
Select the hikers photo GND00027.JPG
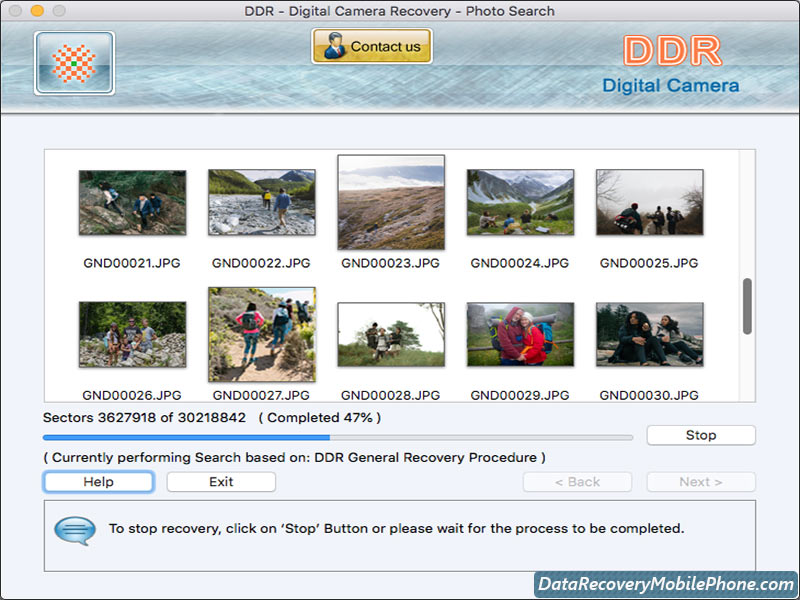pyautogui.click(x=261, y=334)
